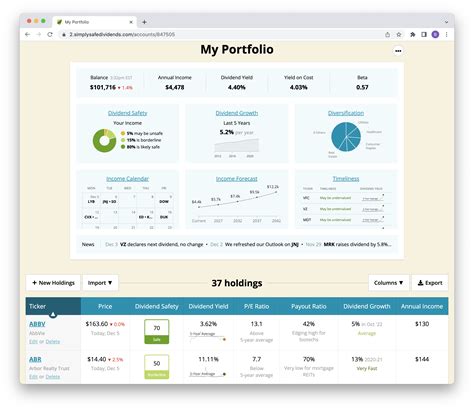This screenshot has height=410, width=474.
Task: Open the portfolio options ellipsis button
Action: click(398, 51)
